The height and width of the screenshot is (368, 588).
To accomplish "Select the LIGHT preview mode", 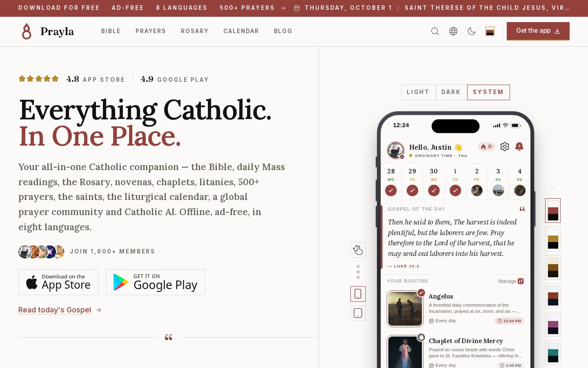I will (x=418, y=92).
